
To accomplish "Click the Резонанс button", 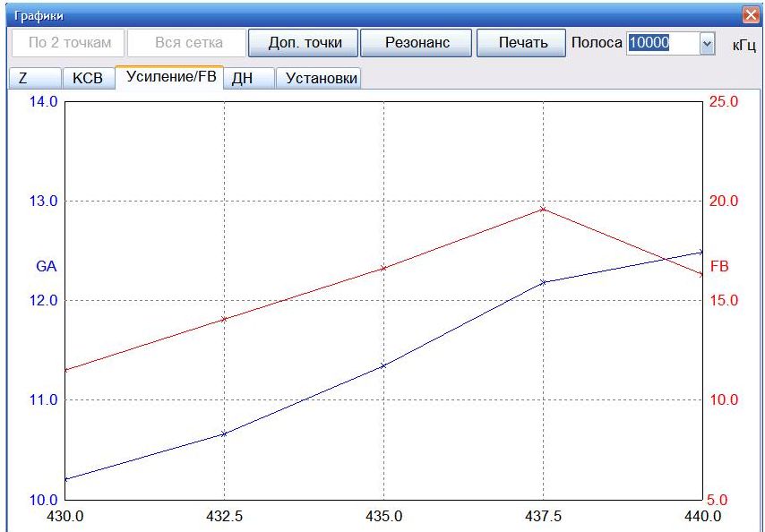I will [x=417, y=43].
